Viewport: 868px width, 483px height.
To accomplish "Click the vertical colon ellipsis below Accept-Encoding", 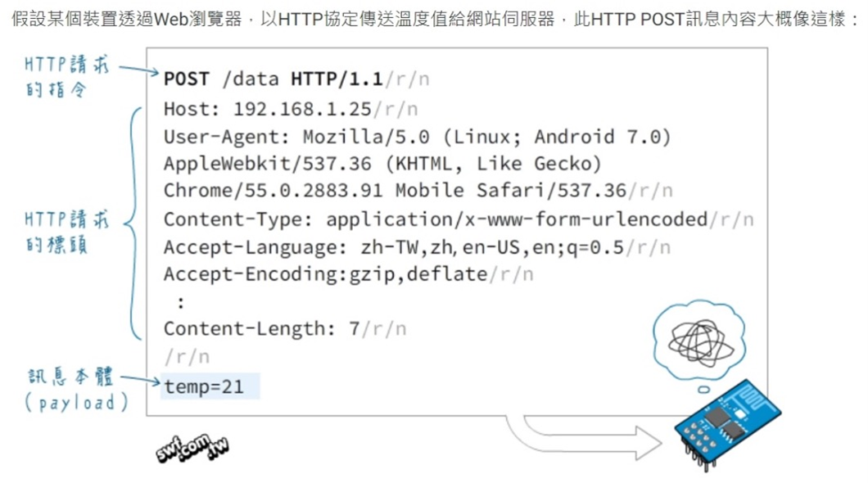I will 181,302.
